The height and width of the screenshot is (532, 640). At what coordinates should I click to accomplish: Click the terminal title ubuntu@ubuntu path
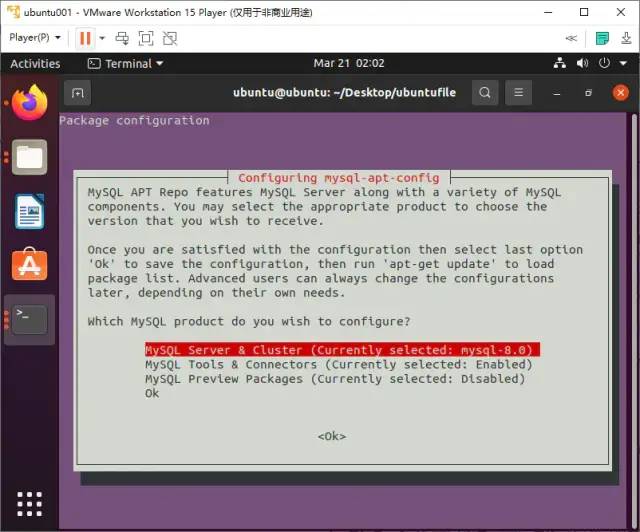344,93
